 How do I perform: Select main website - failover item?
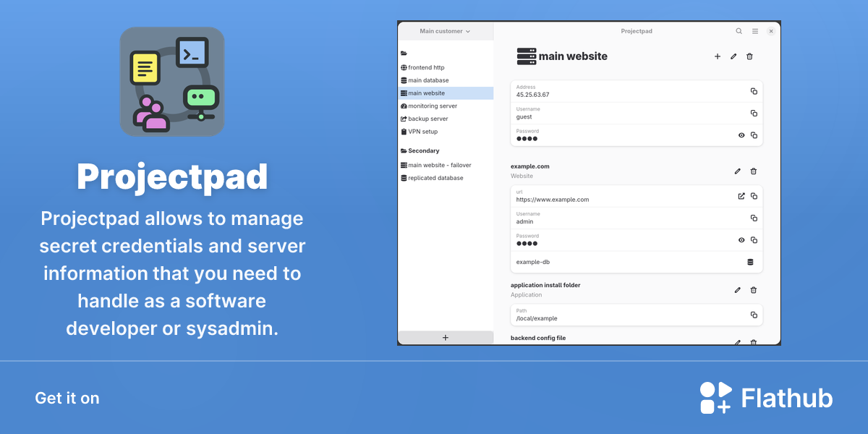click(x=446, y=165)
